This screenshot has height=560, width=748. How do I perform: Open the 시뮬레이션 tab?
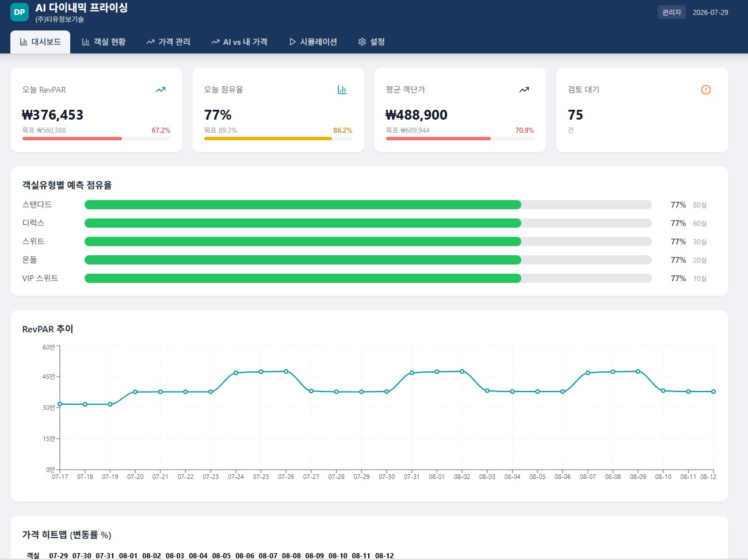pos(313,42)
